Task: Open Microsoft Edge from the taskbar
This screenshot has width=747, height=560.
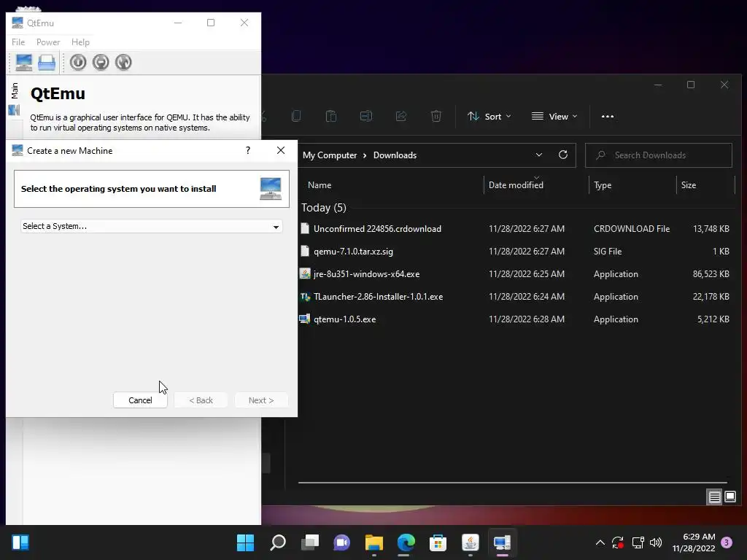Action: click(406, 542)
